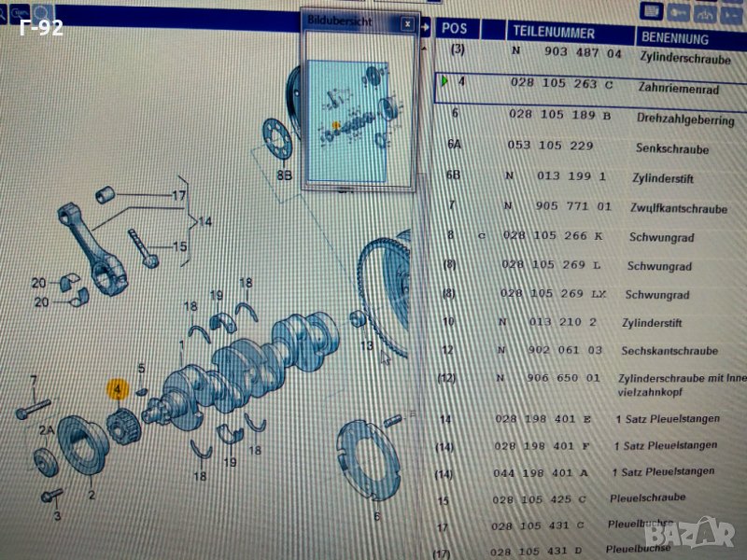Screen dimensions: 747x560
Task: Click the zoom percentage magnifier icon
Action: click(19, 10)
